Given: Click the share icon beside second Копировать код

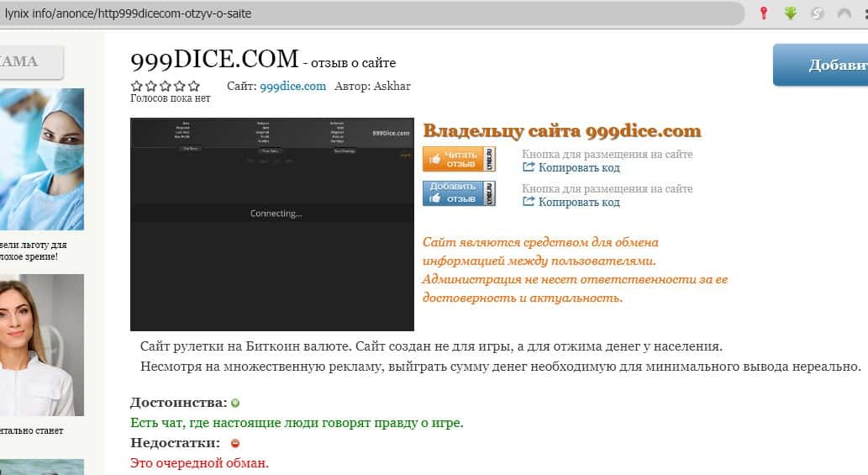Looking at the screenshot, I should click(x=529, y=202).
